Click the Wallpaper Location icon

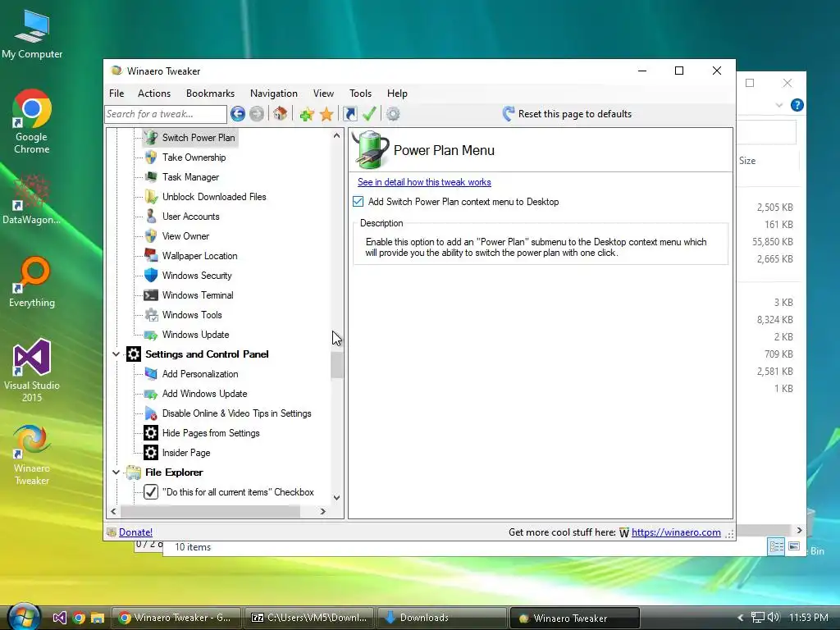point(151,256)
